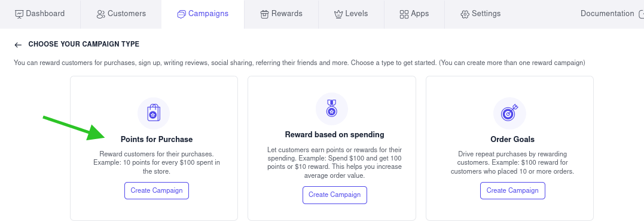Viewport: 644px width, 222px height.
Task: Click the Campaigns chat bubble icon
Action: pyautogui.click(x=182, y=14)
